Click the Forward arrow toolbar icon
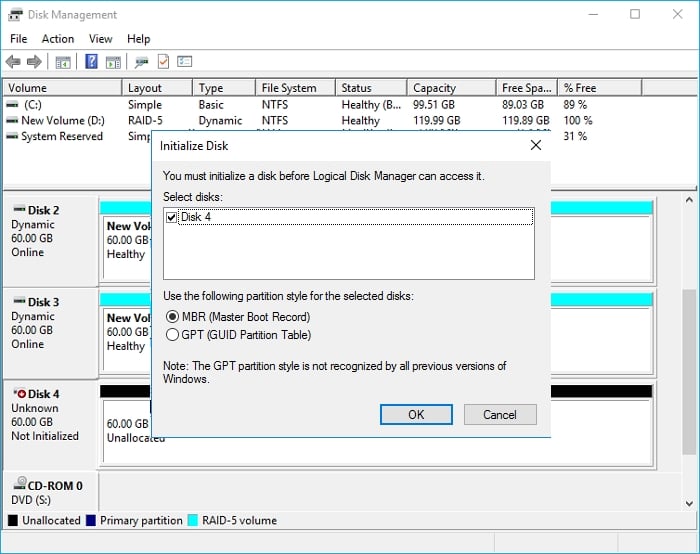 click(34, 62)
